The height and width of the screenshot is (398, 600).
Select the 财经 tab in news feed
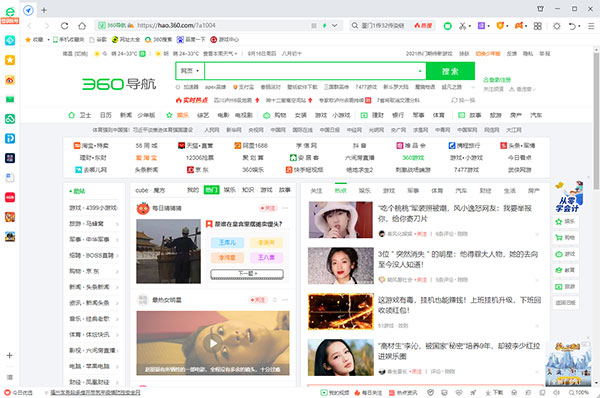(485, 191)
